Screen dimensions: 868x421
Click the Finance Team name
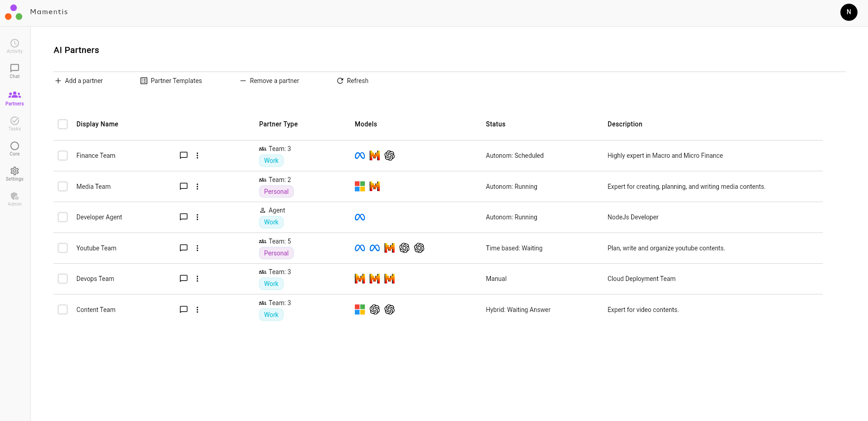pos(96,156)
